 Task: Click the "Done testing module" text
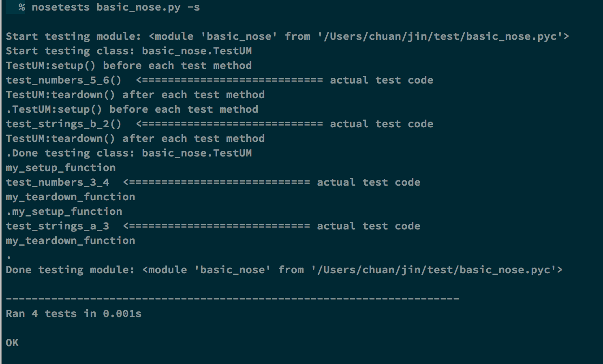(x=70, y=270)
